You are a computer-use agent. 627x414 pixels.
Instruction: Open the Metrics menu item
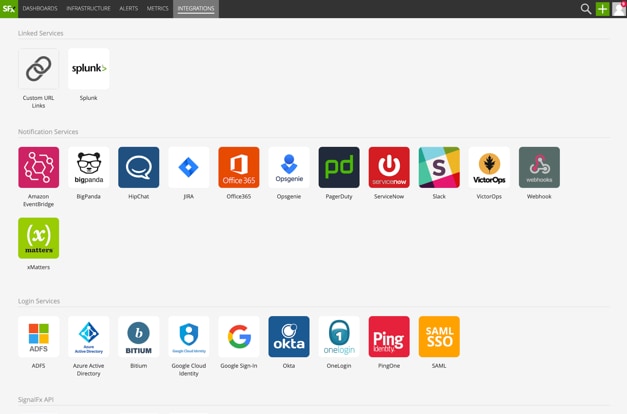coord(158,8)
